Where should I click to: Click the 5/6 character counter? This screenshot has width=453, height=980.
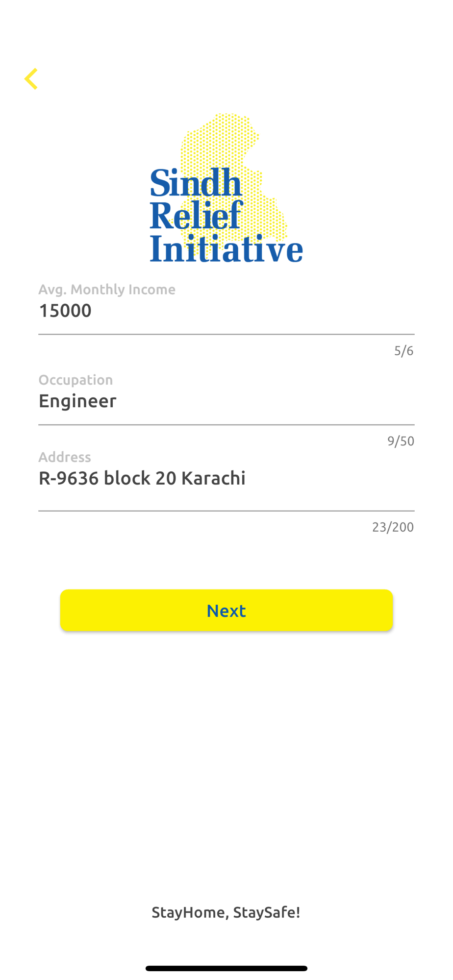[403, 351]
